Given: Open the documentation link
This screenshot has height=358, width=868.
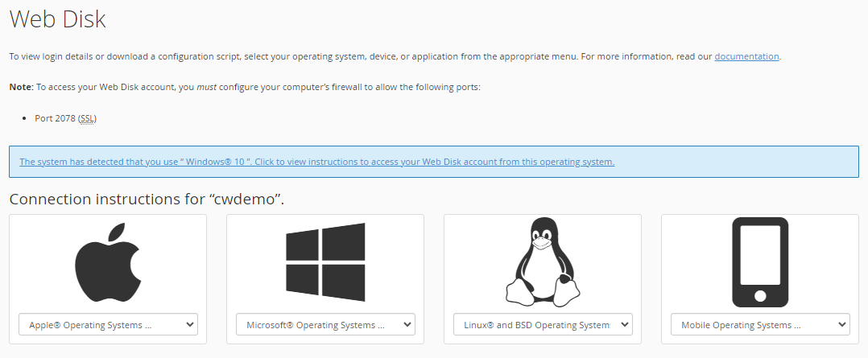Looking at the screenshot, I should [746, 56].
